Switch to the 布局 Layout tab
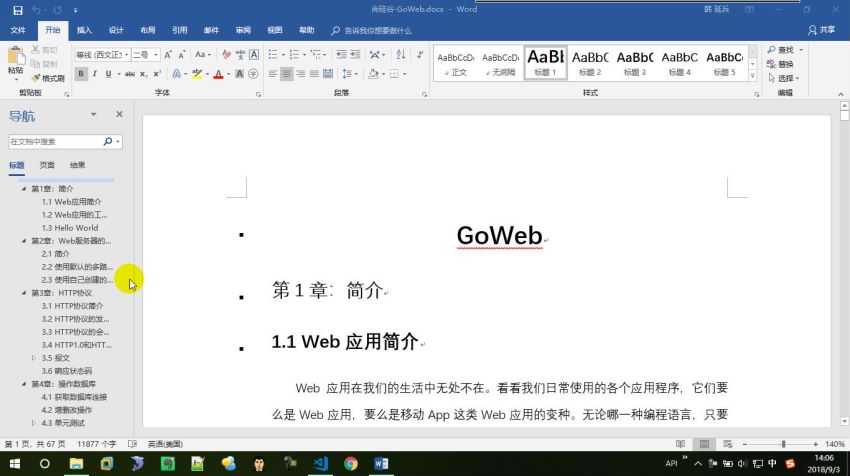Image resolution: width=850 pixels, height=476 pixels. 147,30
